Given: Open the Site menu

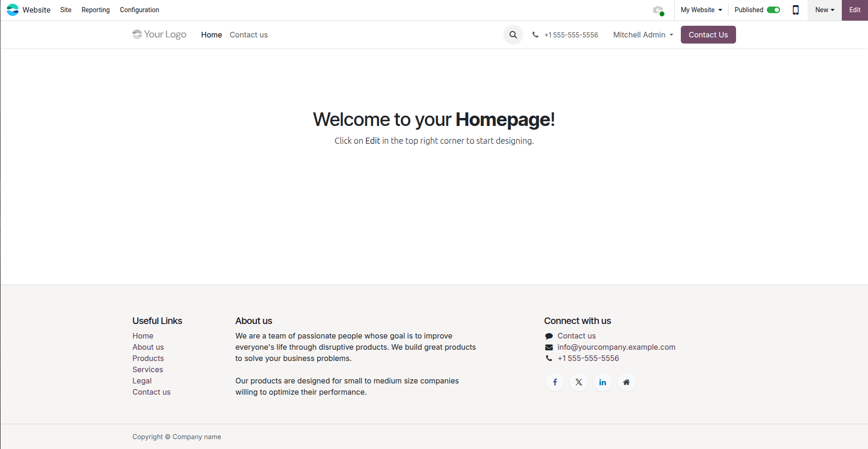Looking at the screenshot, I should coord(66,10).
